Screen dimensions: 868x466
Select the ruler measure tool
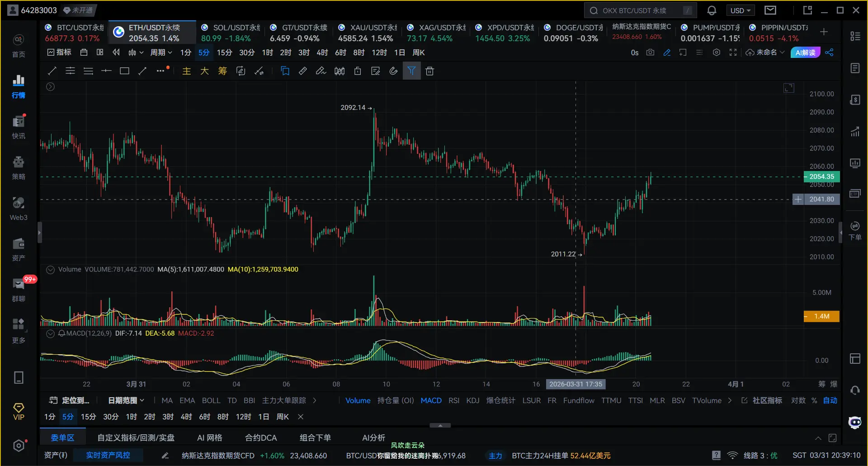pos(303,71)
